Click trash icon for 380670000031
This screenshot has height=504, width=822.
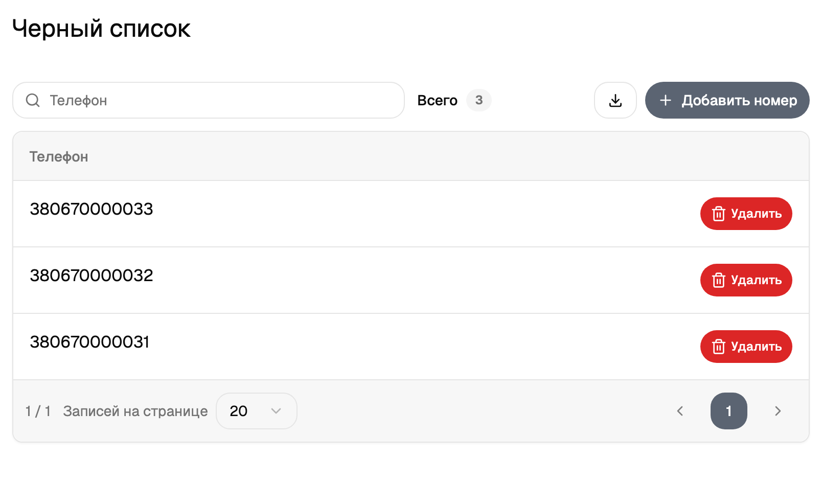coord(719,347)
